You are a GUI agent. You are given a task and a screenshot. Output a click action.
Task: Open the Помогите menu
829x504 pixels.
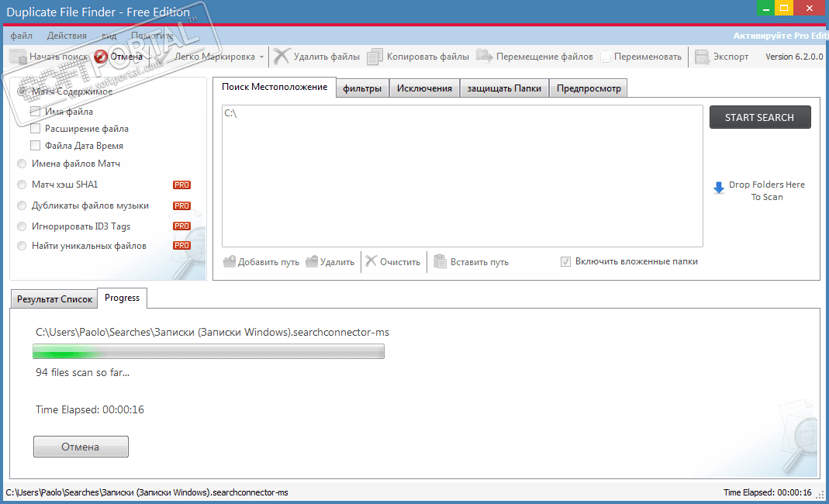point(152,36)
